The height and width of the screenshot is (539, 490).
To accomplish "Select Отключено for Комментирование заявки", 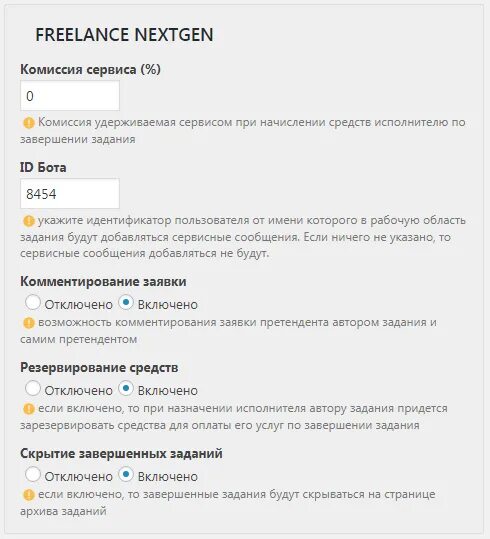I will point(33,302).
